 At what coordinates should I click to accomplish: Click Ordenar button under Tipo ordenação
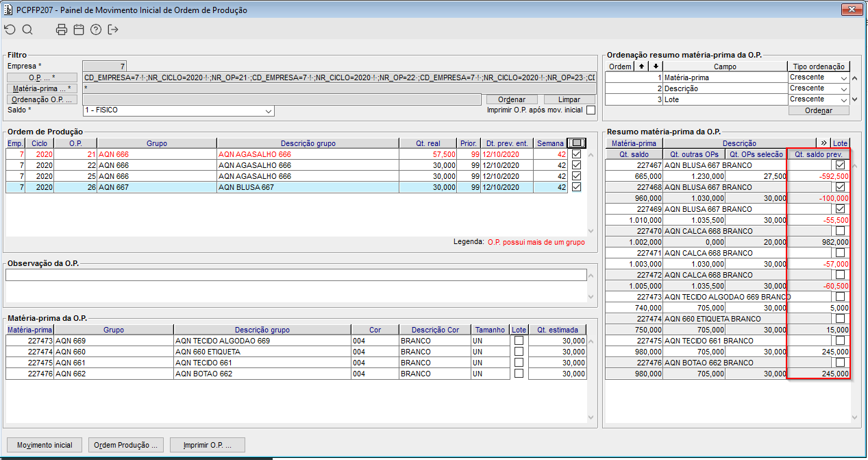(819, 110)
